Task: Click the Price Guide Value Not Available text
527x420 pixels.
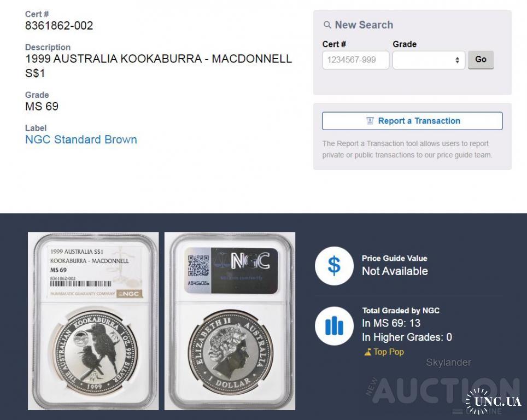Action: point(395,271)
